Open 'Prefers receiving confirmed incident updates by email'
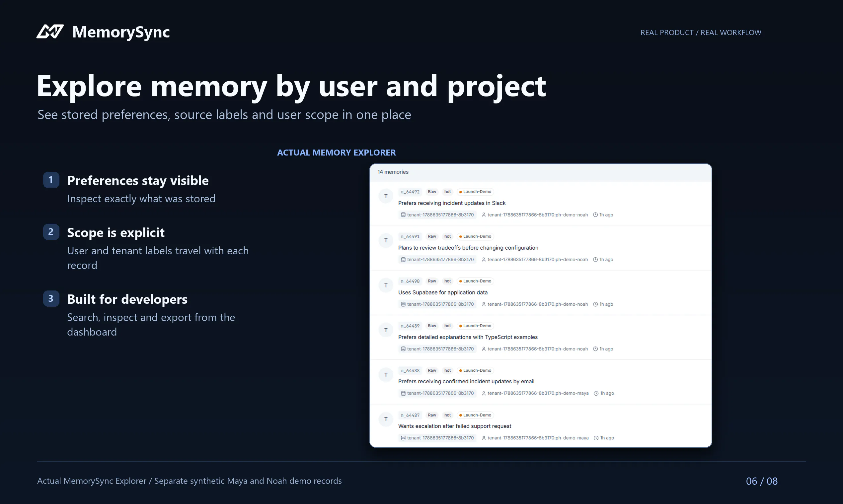 pyautogui.click(x=466, y=381)
